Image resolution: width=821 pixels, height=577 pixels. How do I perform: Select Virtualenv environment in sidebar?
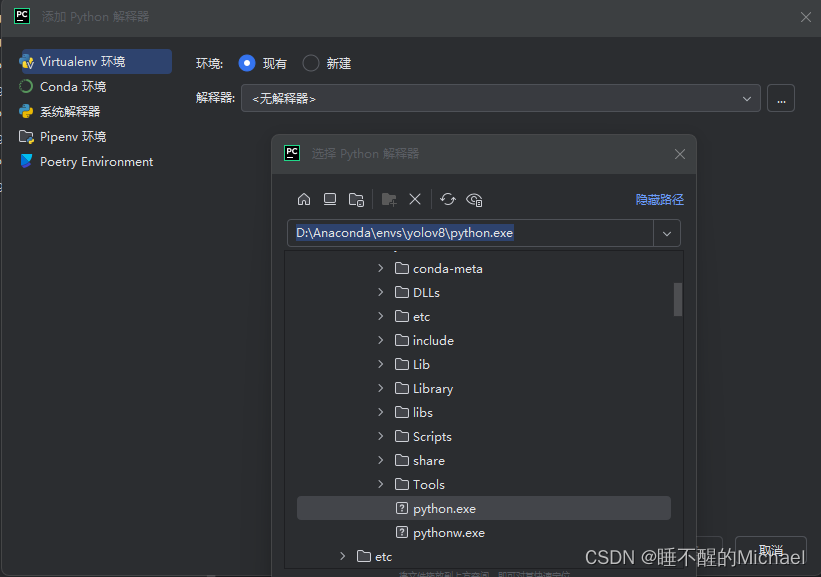click(x=95, y=62)
